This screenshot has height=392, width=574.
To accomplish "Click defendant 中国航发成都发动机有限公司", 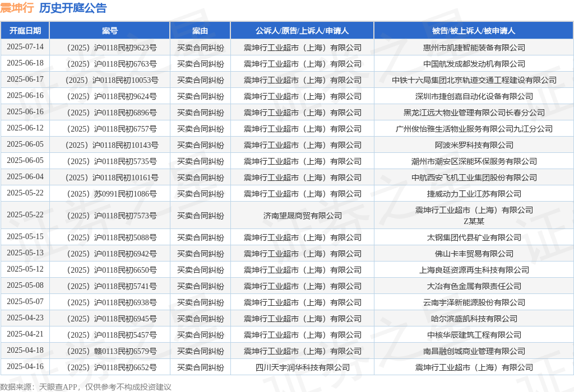I will [x=474, y=64].
